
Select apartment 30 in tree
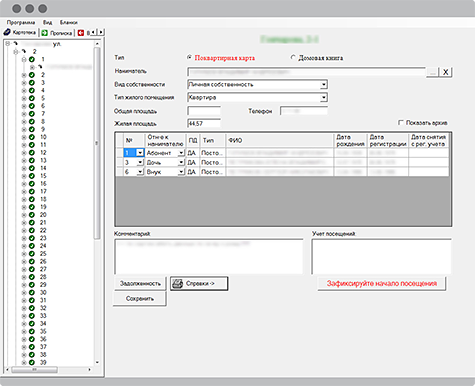pos(43,293)
